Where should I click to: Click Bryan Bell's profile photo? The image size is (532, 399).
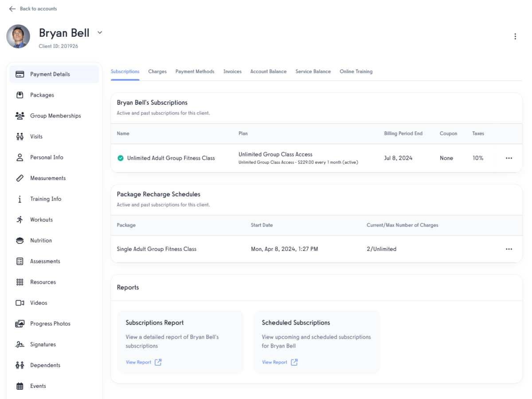click(18, 36)
